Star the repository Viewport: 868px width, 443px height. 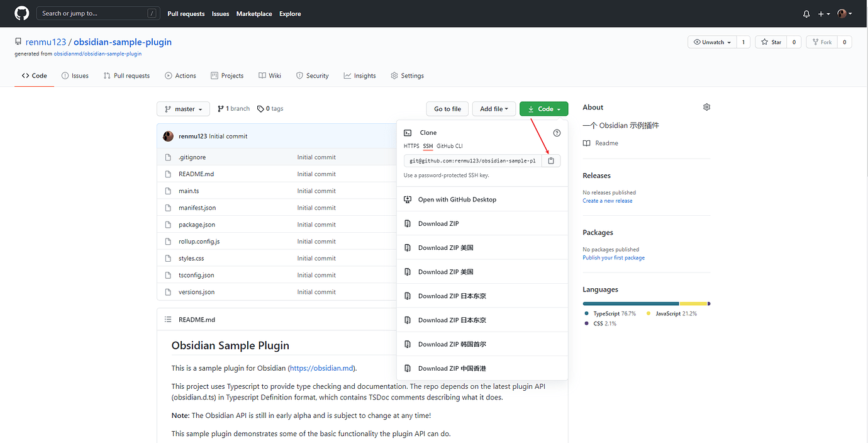click(x=771, y=42)
